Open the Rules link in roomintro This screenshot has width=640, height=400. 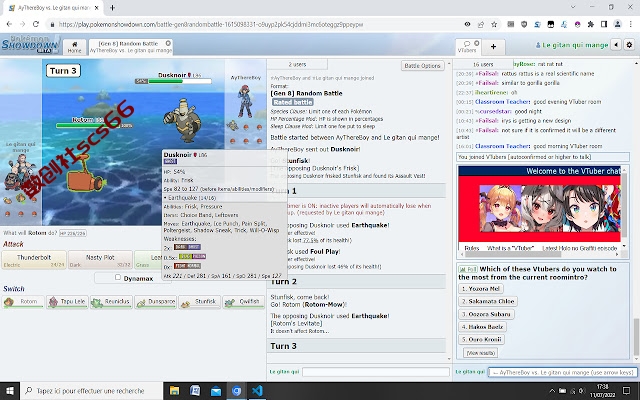coord(471,248)
